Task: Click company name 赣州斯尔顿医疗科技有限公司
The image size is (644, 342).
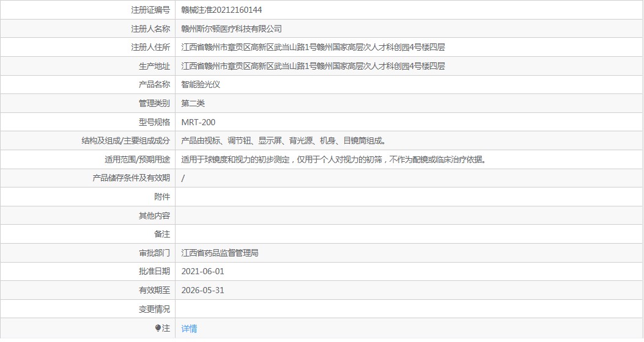Action: coord(231,29)
